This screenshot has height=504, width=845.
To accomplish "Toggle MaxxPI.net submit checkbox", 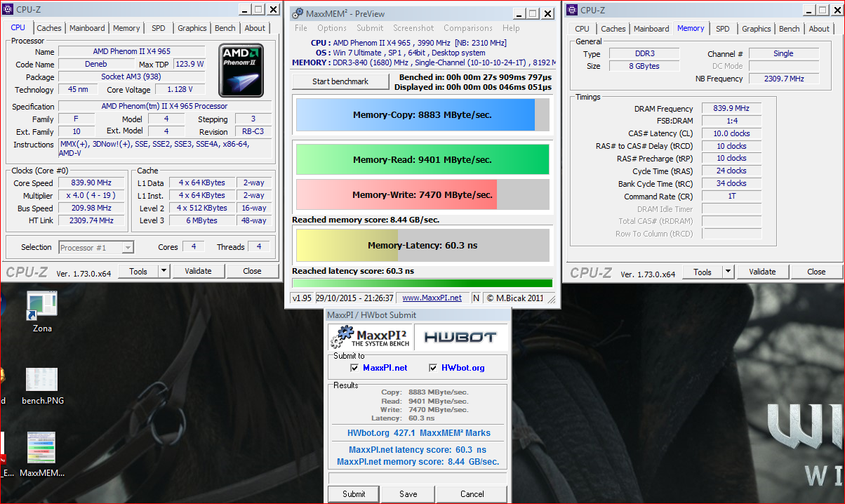I will [x=355, y=368].
